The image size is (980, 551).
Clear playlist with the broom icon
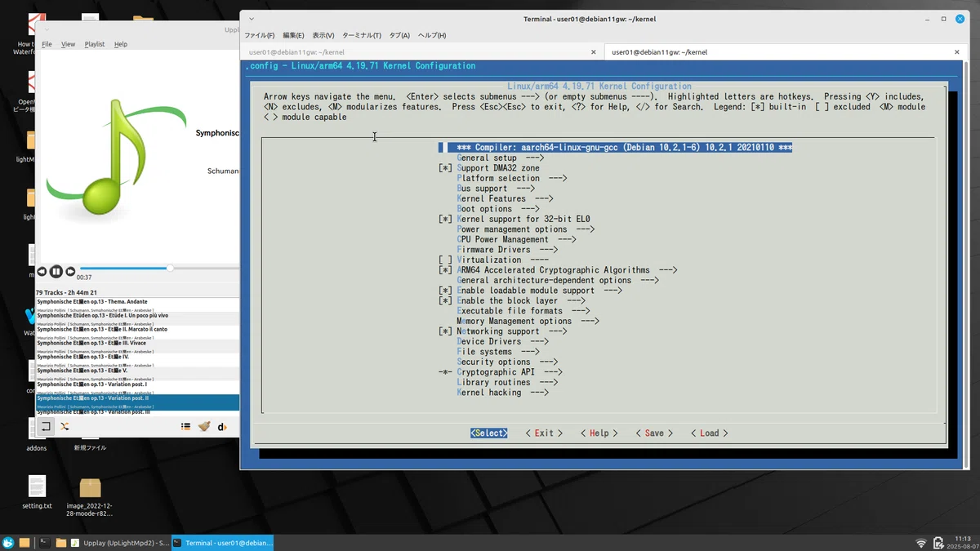[x=204, y=426]
